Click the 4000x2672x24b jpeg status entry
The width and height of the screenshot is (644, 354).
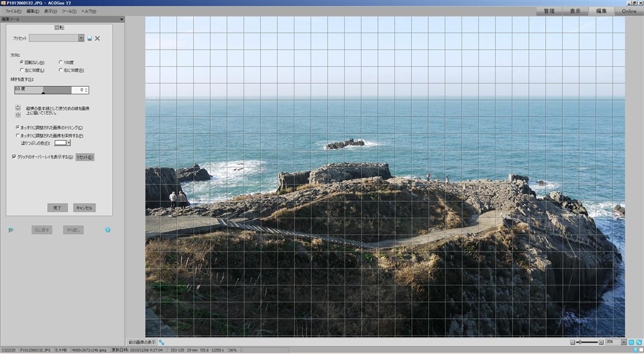(x=89, y=350)
